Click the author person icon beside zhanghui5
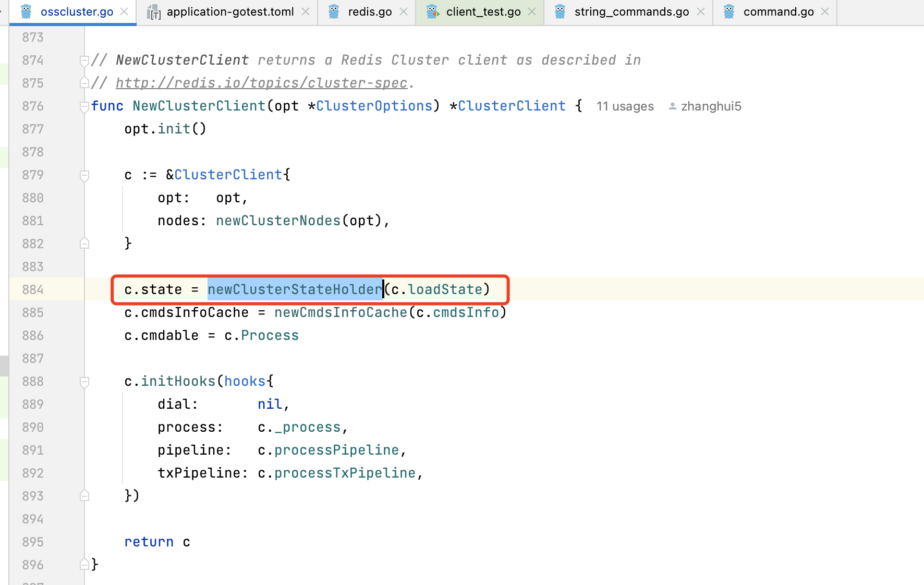This screenshot has height=585, width=924. click(x=673, y=106)
